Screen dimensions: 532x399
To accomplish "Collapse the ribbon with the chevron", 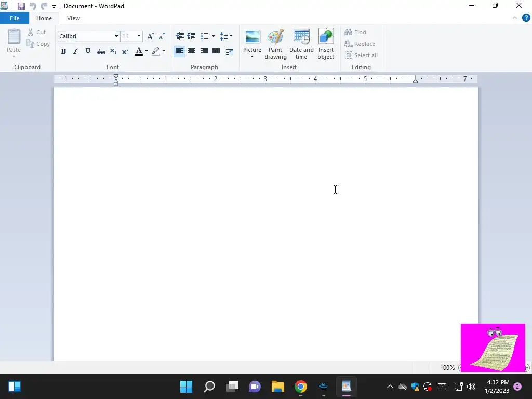I will (515, 18).
